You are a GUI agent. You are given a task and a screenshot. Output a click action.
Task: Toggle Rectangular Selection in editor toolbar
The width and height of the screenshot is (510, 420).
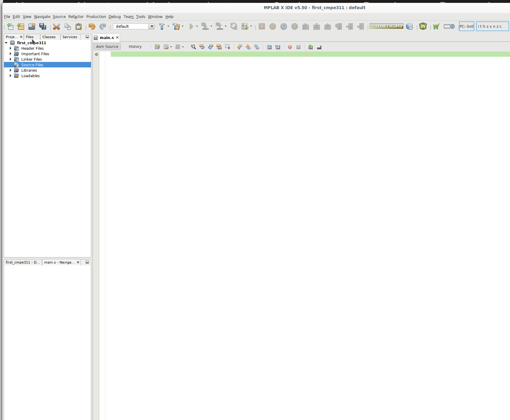point(228,47)
